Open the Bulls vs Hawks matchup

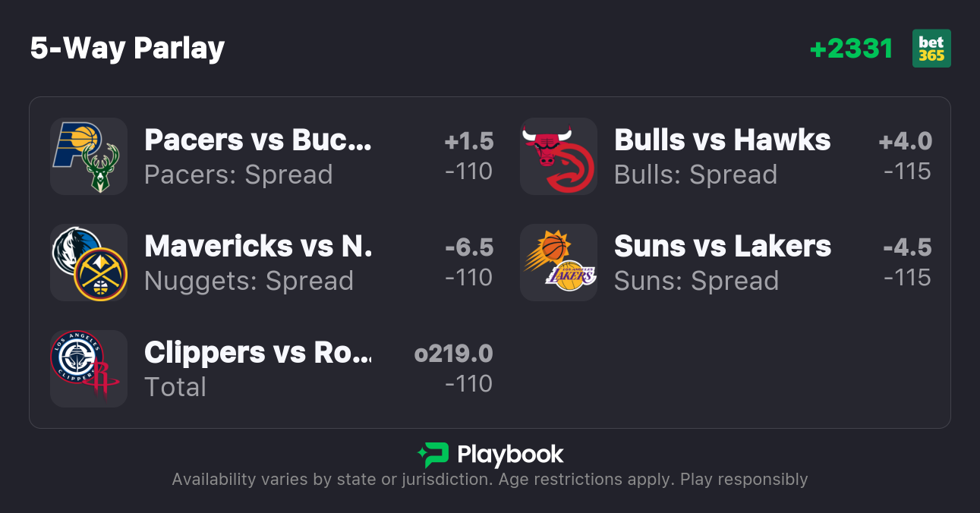722,140
